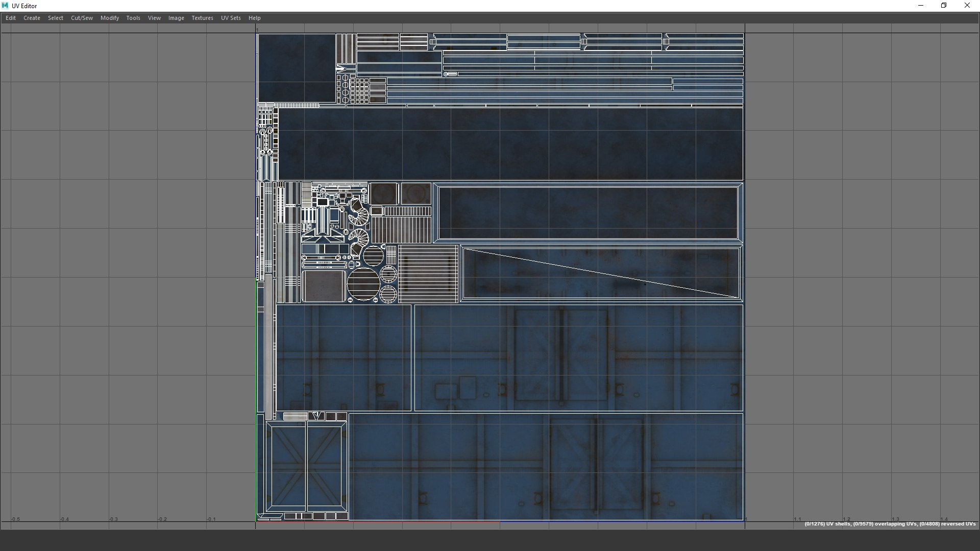980x551 pixels.
Task: Open the Cut/Sew menu
Action: pyautogui.click(x=82, y=18)
